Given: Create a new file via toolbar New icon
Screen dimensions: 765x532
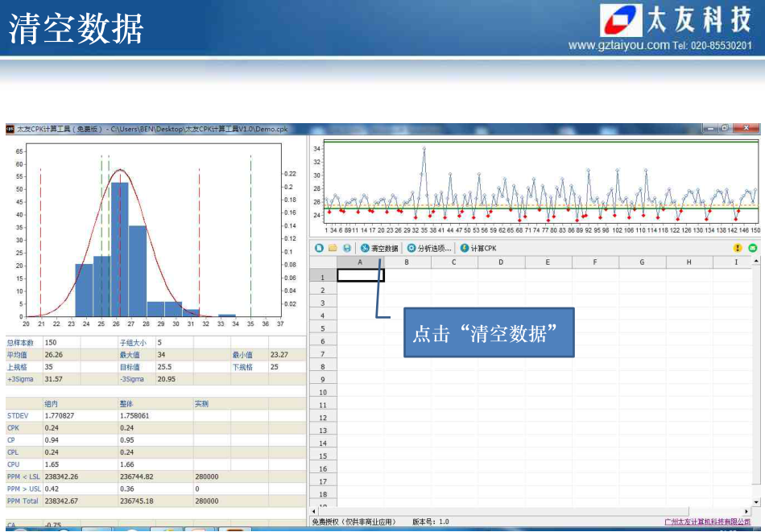Looking at the screenshot, I should click(x=319, y=248).
